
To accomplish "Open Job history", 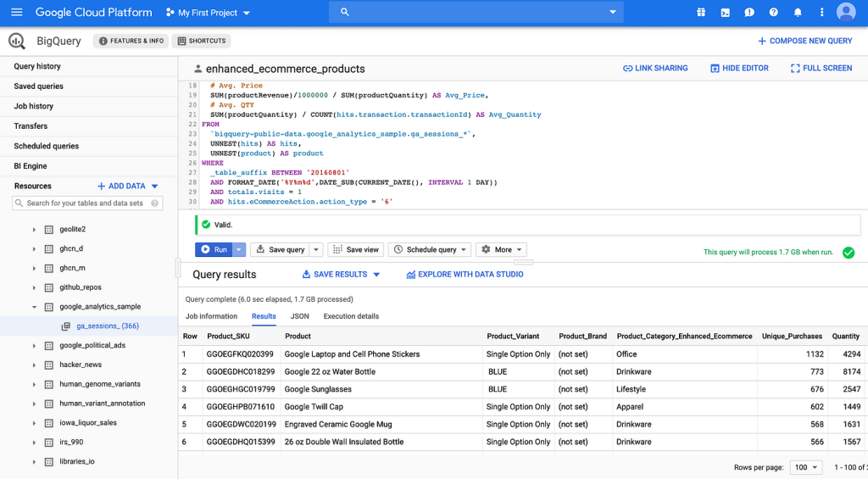I will point(33,106).
